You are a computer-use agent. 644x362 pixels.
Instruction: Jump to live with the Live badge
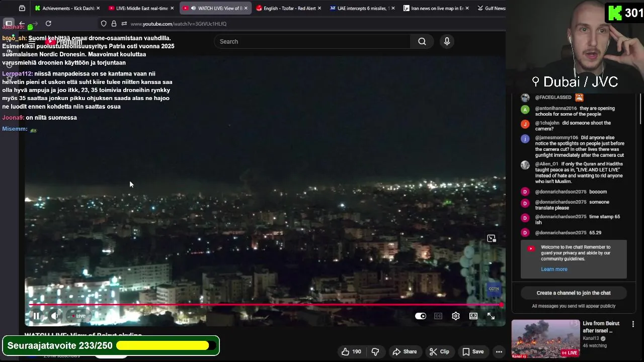78,316
